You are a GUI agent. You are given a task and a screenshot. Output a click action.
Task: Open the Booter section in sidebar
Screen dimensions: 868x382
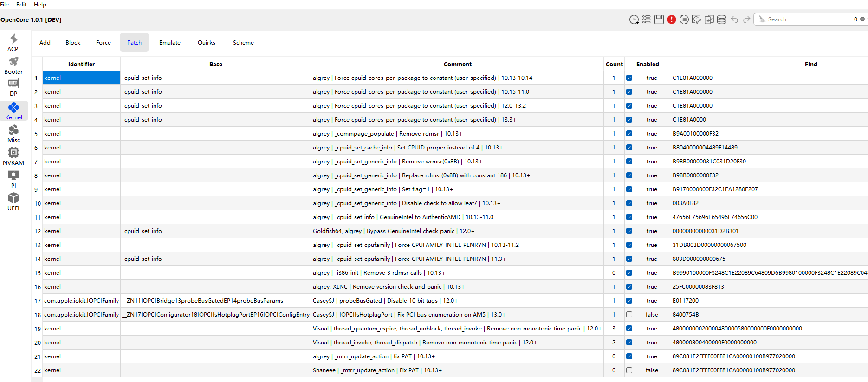[13, 65]
